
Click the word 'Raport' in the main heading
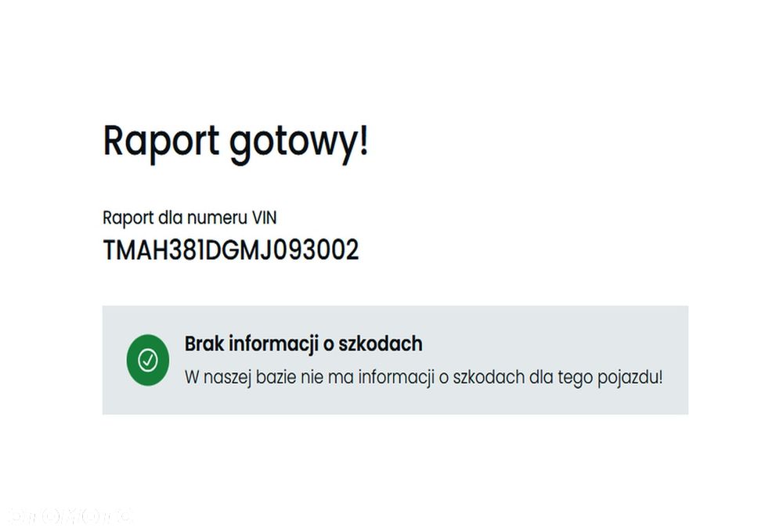161,142
